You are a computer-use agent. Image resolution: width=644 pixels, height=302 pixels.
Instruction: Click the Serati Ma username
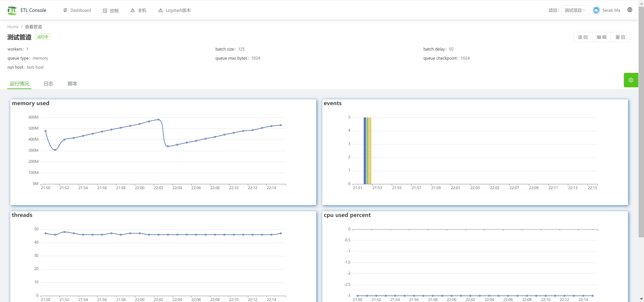pyautogui.click(x=611, y=10)
